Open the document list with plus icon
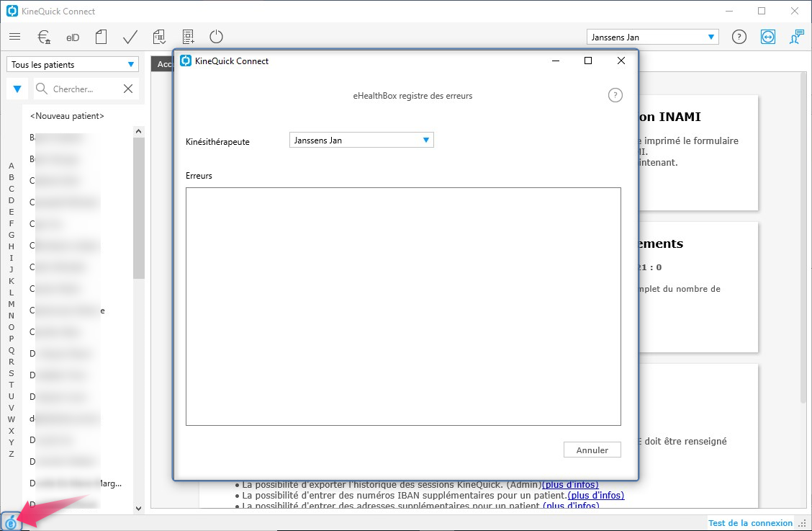 pyautogui.click(x=188, y=37)
